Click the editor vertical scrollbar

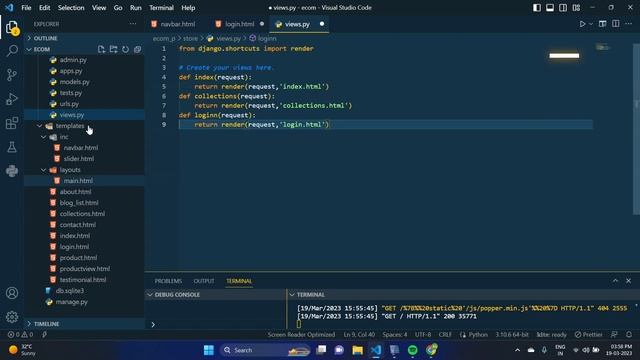(x=636, y=129)
